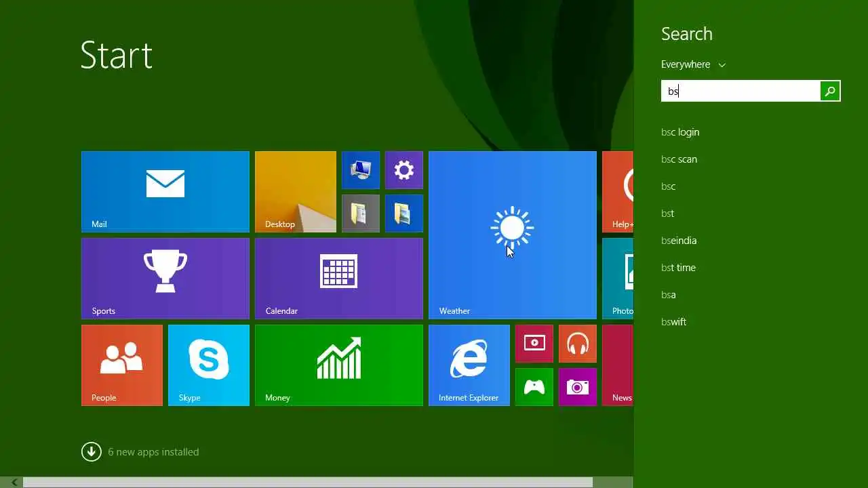868x488 pixels.
Task: Launch Internet Explorer tile
Action: (469, 365)
